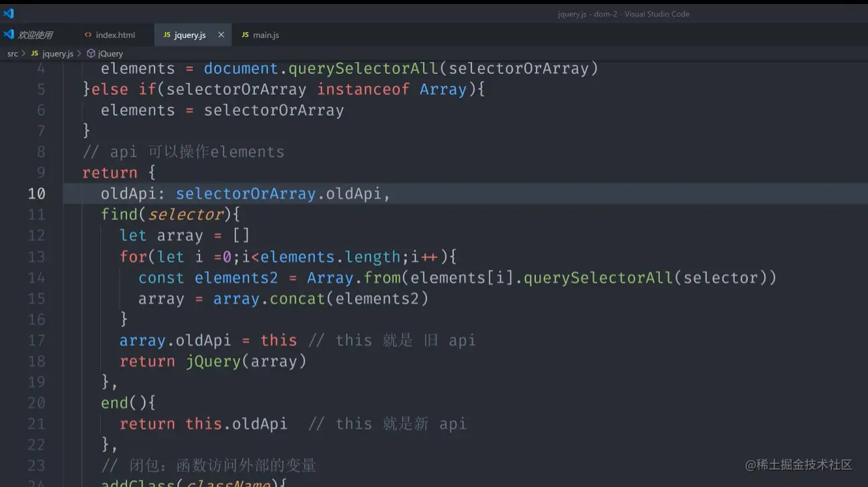Image resolution: width=868 pixels, height=487 pixels.
Task: Click "array.oldApi = this" assignment
Action: tap(208, 340)
